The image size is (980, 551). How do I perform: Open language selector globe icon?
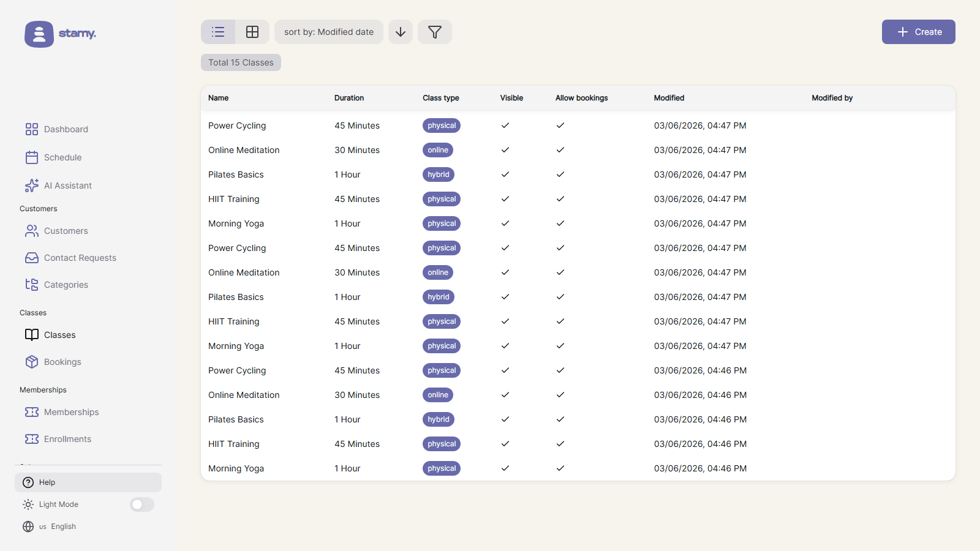click(28, 527)
